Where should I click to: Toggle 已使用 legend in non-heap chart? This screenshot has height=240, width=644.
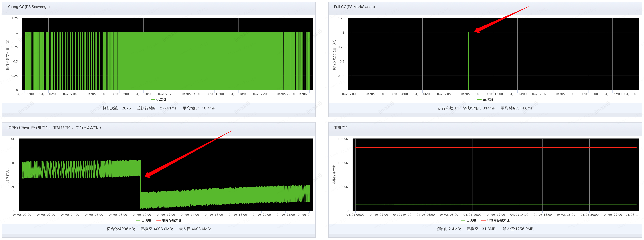(x=468, y=220)
